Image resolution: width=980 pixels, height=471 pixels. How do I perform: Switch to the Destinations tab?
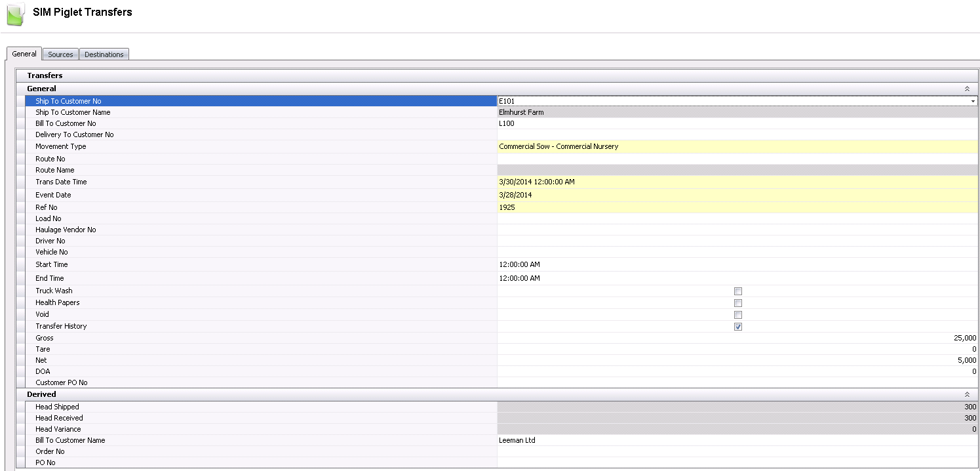pyautogui.click(x=104, y=54)
